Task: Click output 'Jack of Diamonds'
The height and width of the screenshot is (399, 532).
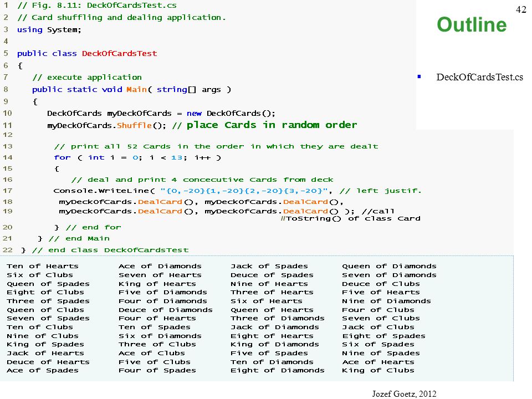Action: point(275,328)
